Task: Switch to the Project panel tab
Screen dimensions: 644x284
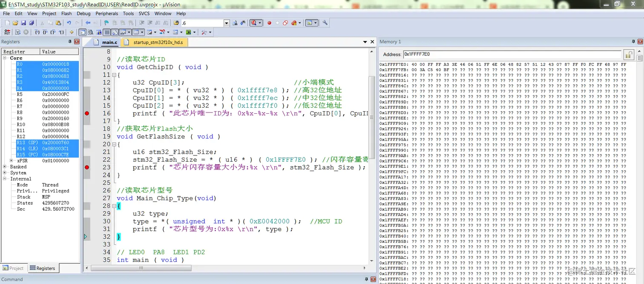Action: (13, 268)
